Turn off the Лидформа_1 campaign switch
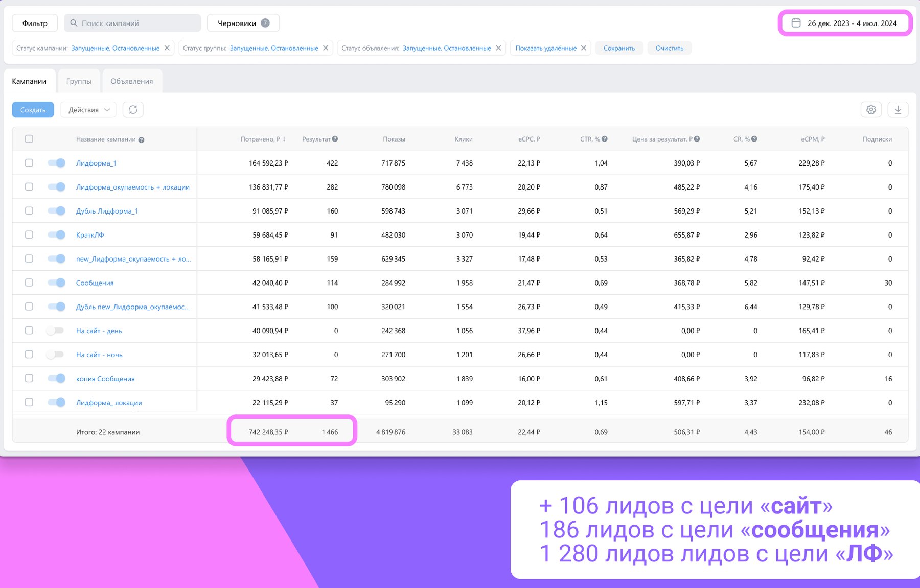Screen dimensions: 920x588 coord(56,163)
